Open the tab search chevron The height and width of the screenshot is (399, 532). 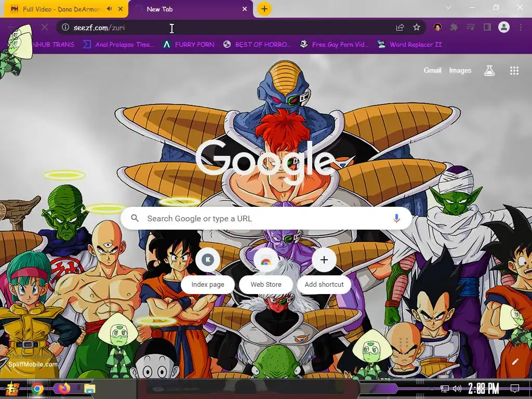pos(448,7)
